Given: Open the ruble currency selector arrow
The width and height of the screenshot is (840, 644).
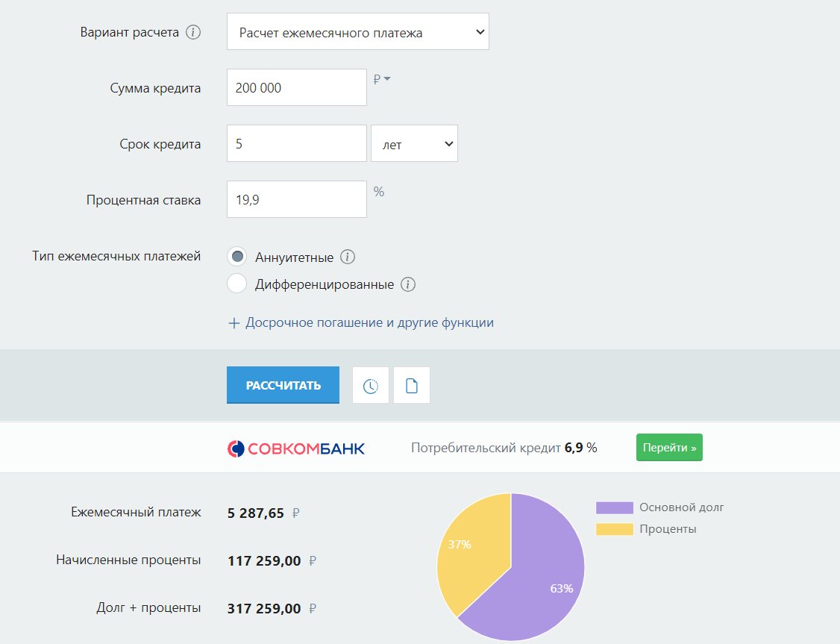Looking at the screenshot, I should tap(386, 79).
